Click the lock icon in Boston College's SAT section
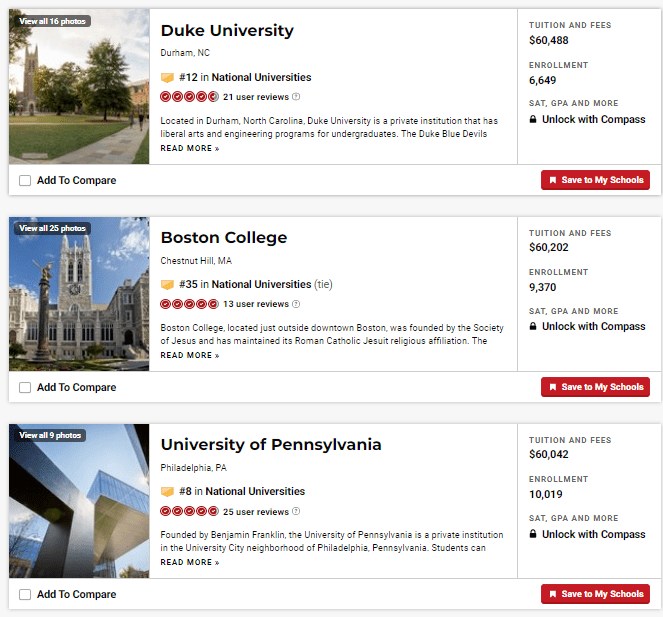The image size is (663, 617). coord(534,327)
